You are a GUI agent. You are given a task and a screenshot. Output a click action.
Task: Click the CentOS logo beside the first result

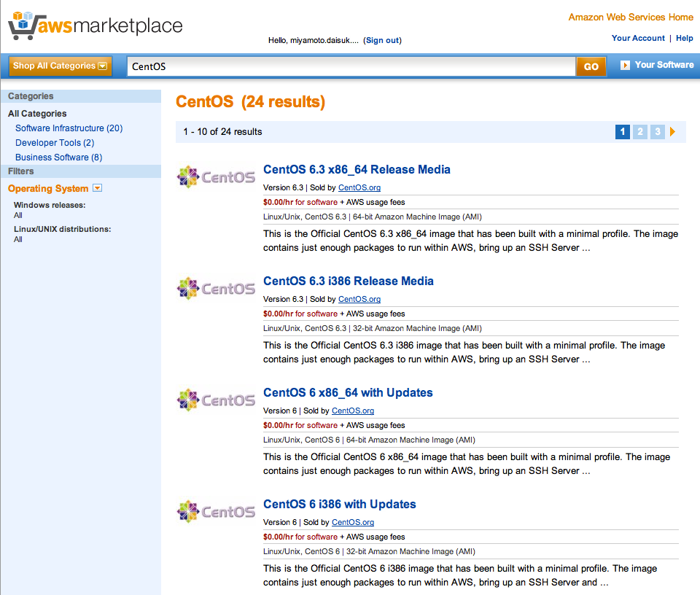click(215, 176)
